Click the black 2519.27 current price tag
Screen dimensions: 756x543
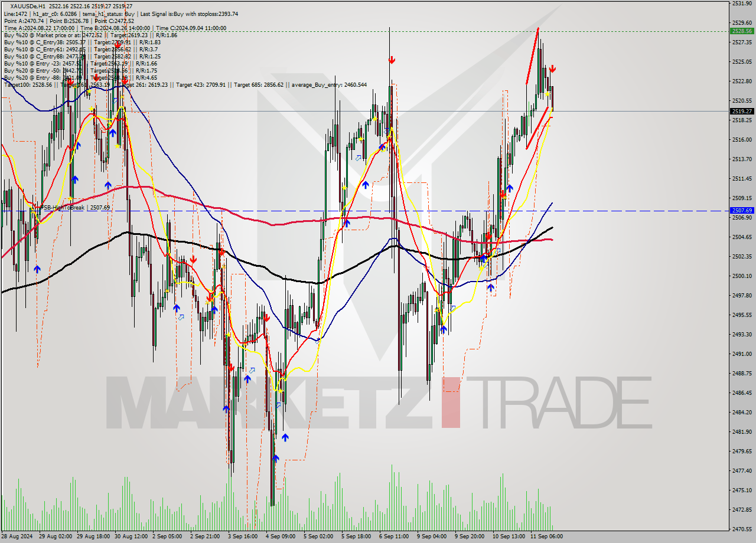click(x=742, y=111)
